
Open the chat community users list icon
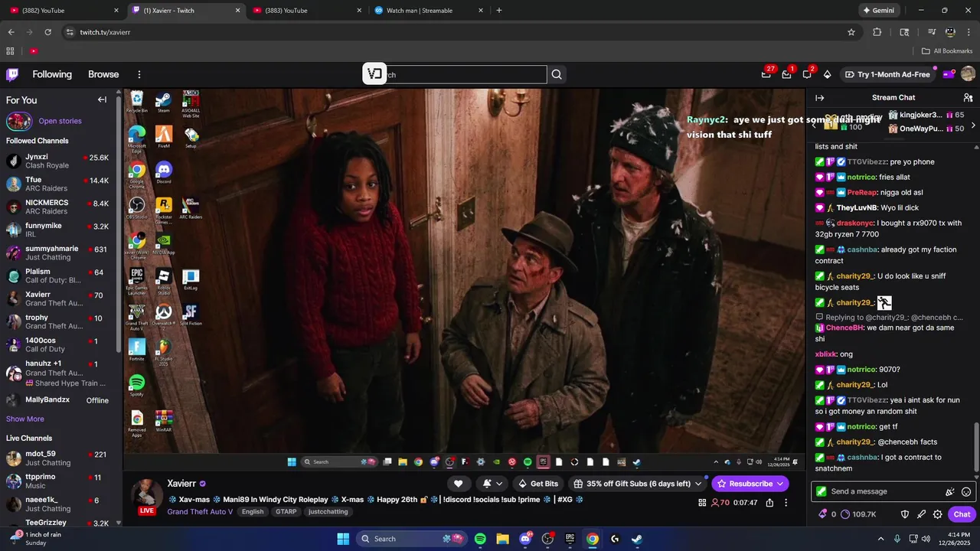[x=968, y=98]
